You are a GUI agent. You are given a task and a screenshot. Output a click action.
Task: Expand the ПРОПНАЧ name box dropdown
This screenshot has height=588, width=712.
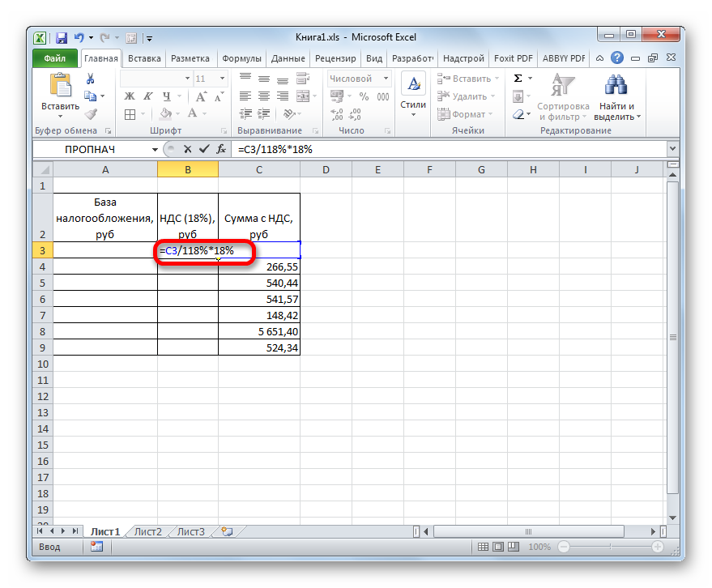pos(155,150)
